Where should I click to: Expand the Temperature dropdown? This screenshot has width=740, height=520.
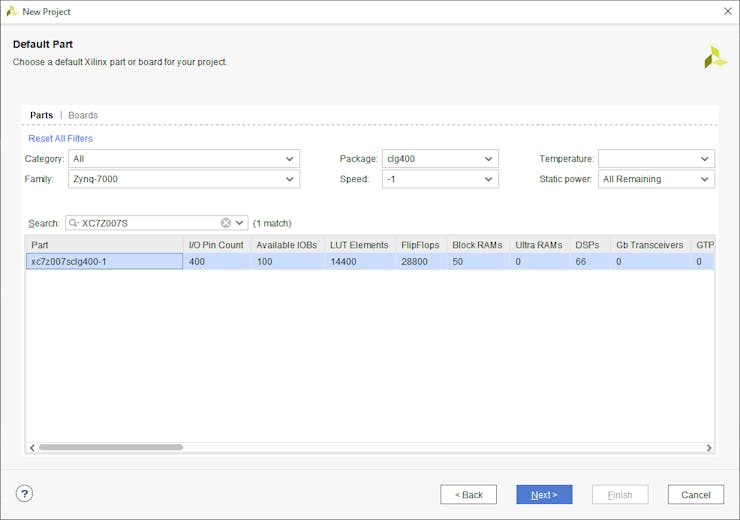tap(705, 159)
